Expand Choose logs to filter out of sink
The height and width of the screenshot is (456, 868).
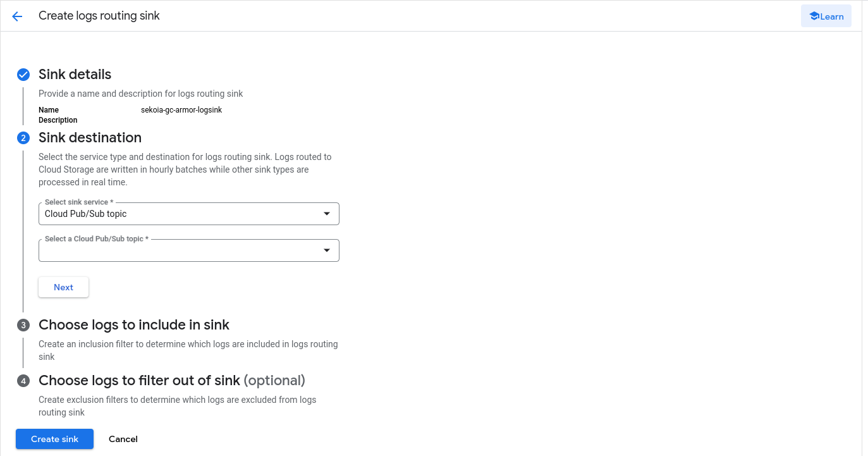point(172,381)
